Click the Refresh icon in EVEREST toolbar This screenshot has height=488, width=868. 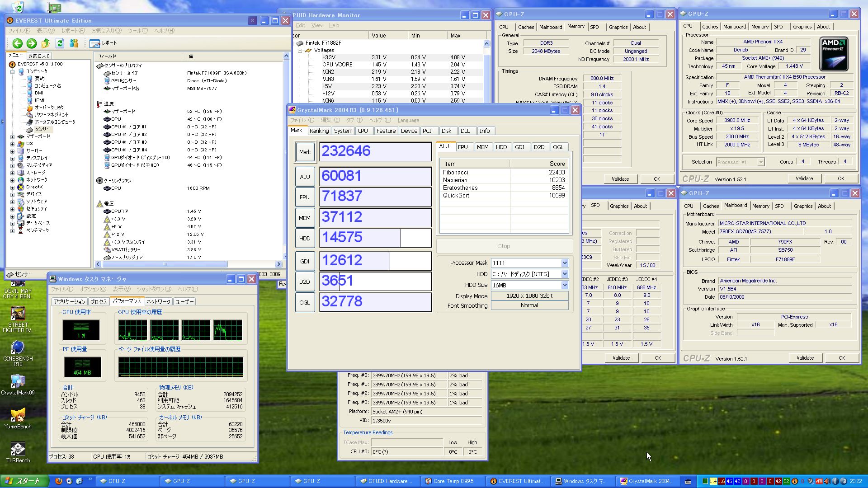tap(60, 43)
